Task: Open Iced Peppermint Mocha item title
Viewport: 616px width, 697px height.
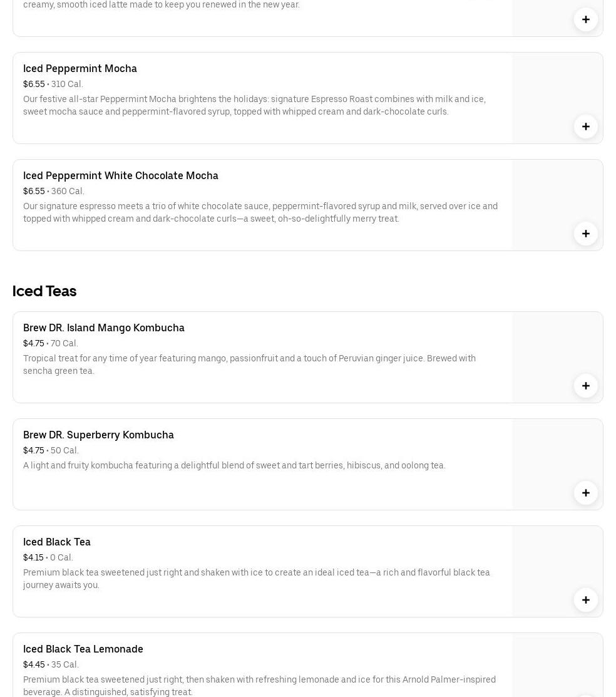Action: [80, 68]
